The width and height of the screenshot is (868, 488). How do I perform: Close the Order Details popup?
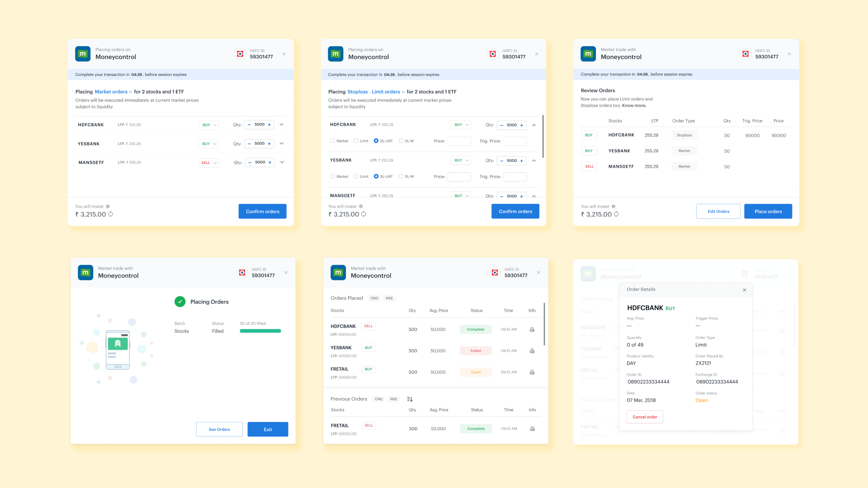pyautogui.click(x=745, y=290)
